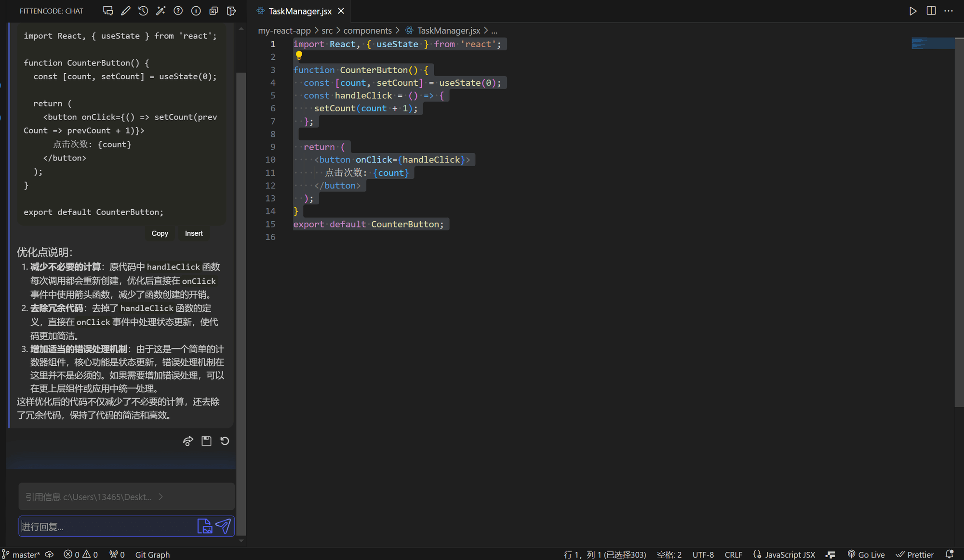Click the editor minimap preview
Screen dimensions: 964x560
933,43
